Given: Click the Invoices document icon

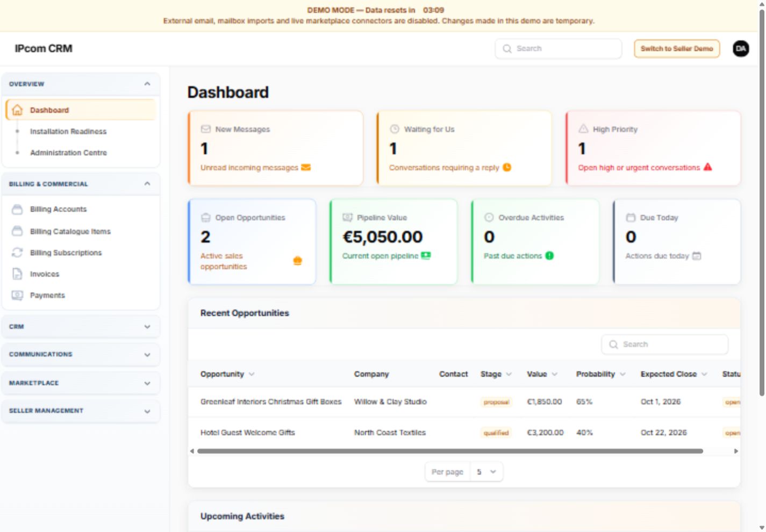Looking at the screenshot, I should coord(17,274).
